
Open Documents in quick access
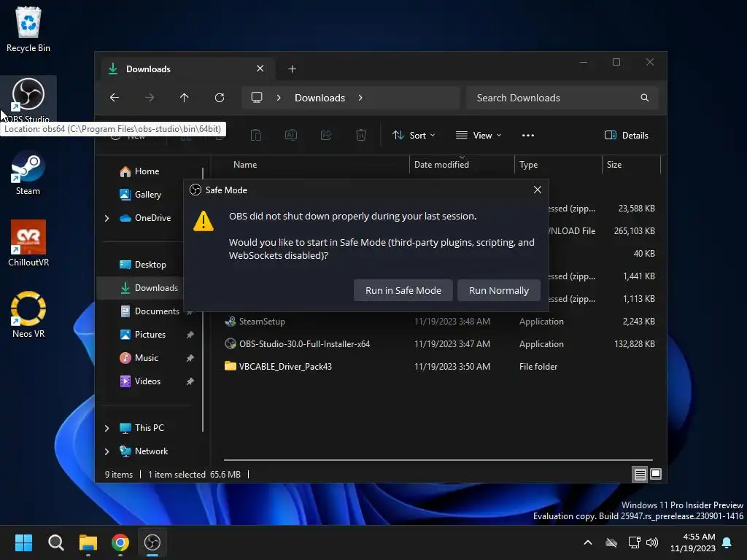[x=150, y=311]
